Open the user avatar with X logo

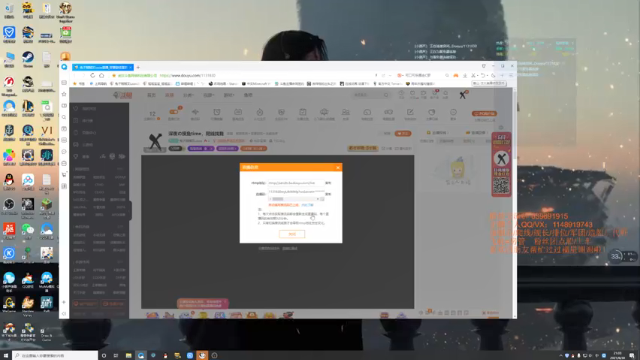click(463, 95)
